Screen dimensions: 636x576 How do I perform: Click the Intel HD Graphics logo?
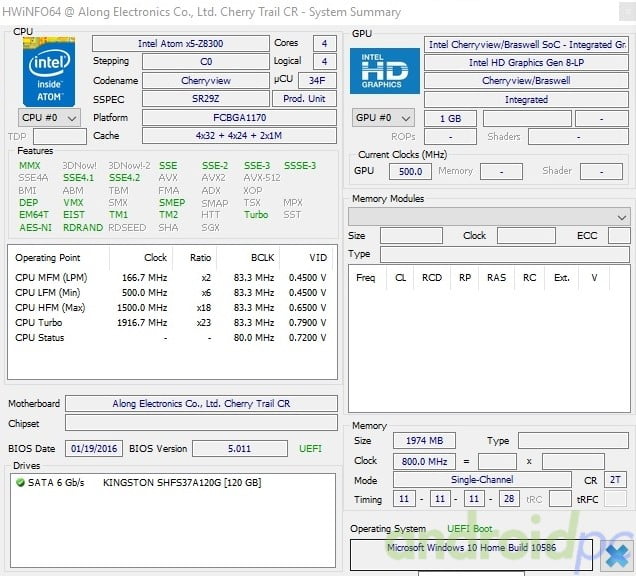click(x=385, y=71)
